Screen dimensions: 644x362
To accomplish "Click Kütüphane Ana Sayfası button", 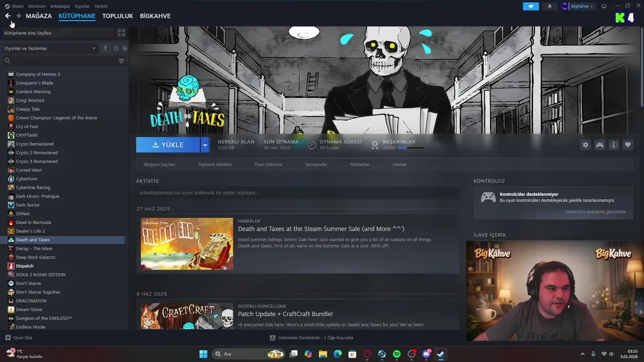I will tap(57, 33).
